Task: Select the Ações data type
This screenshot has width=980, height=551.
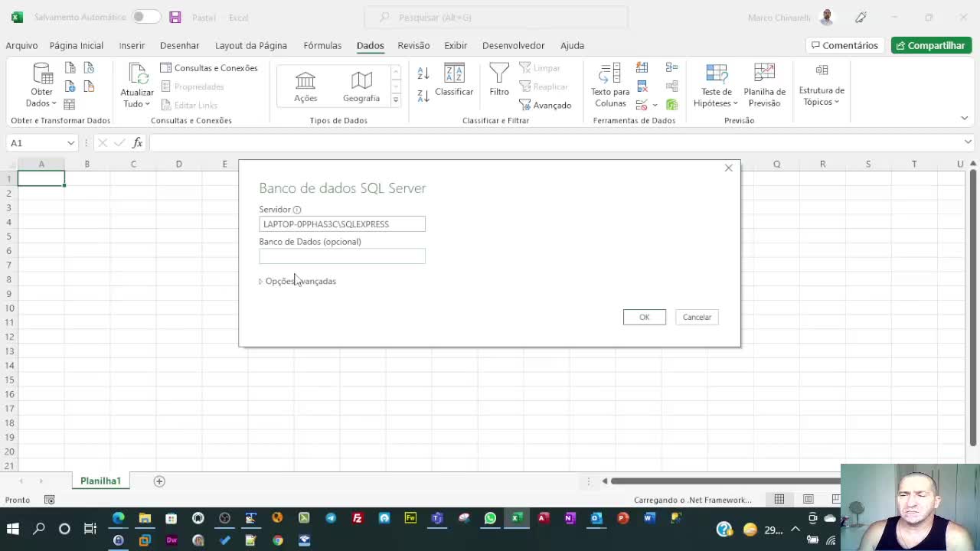Action: tap(305, 86)
